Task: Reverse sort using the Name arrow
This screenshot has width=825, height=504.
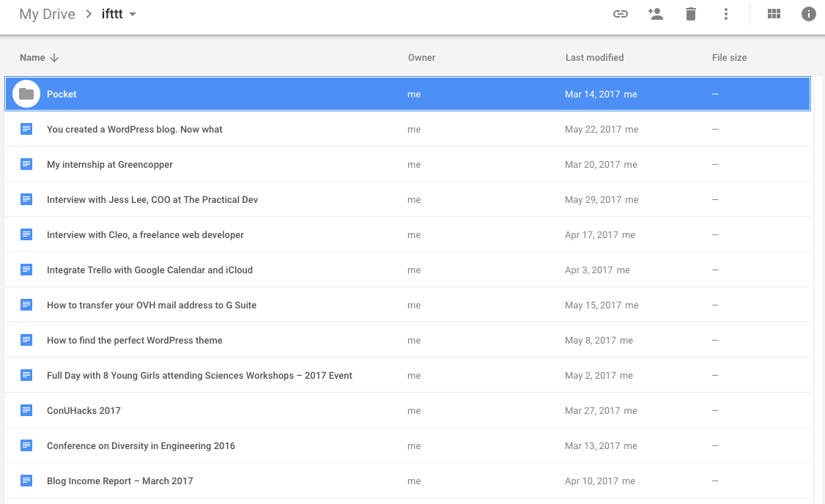Action: [x=54, y=58]
